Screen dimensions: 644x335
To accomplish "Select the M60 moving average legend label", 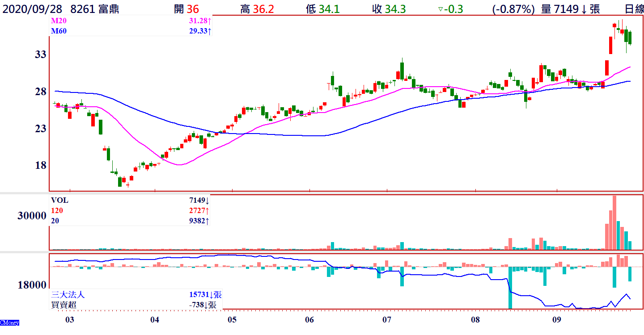I will (58, 31).
